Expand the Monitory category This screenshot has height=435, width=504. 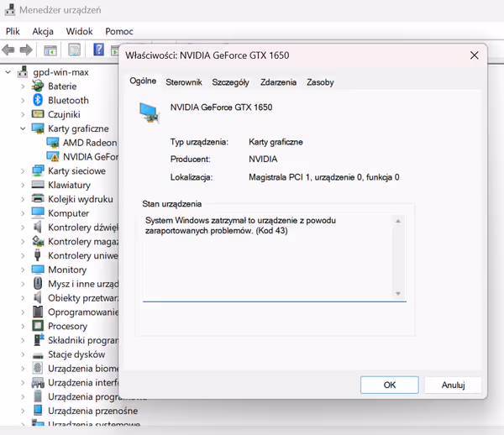[23, 270]
